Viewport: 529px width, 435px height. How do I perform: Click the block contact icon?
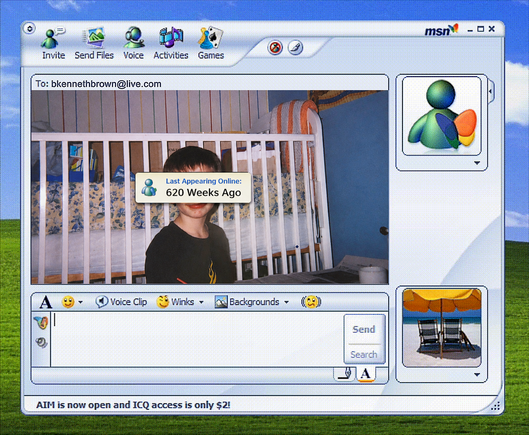click(275, 47)
